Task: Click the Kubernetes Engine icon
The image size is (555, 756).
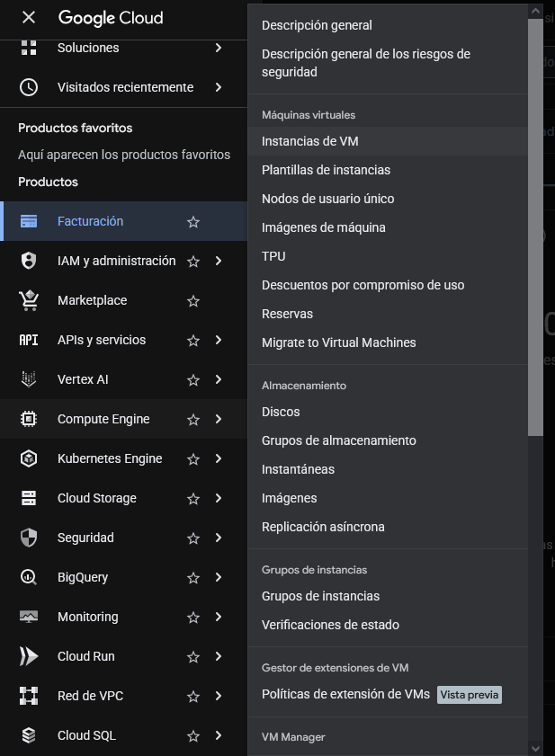Action: click(29, 458)
